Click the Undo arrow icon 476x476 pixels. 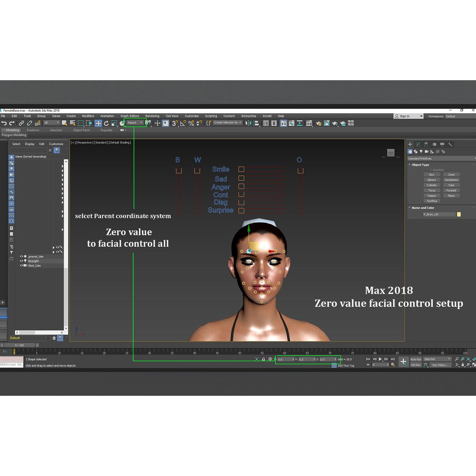tap(4, 123)
